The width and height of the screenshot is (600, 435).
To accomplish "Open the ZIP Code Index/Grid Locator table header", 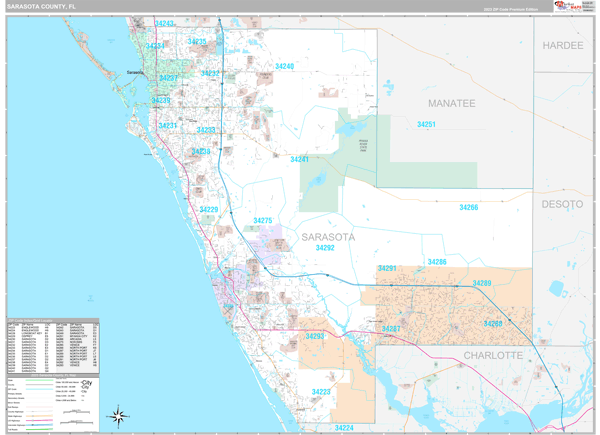I will pos(54,319).
